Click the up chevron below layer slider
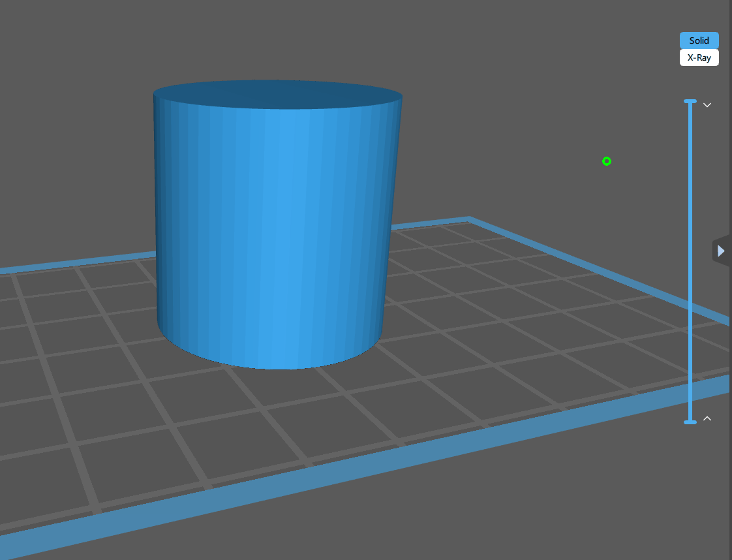This screenshot has height=560, width=732. tap(707, 419)
